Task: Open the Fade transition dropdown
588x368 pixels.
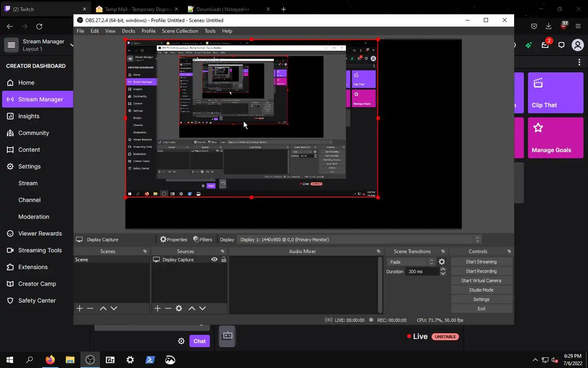Action: coord(411,262)
